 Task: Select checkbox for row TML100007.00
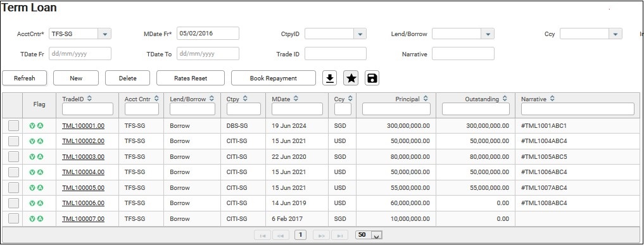click(13, 218)
